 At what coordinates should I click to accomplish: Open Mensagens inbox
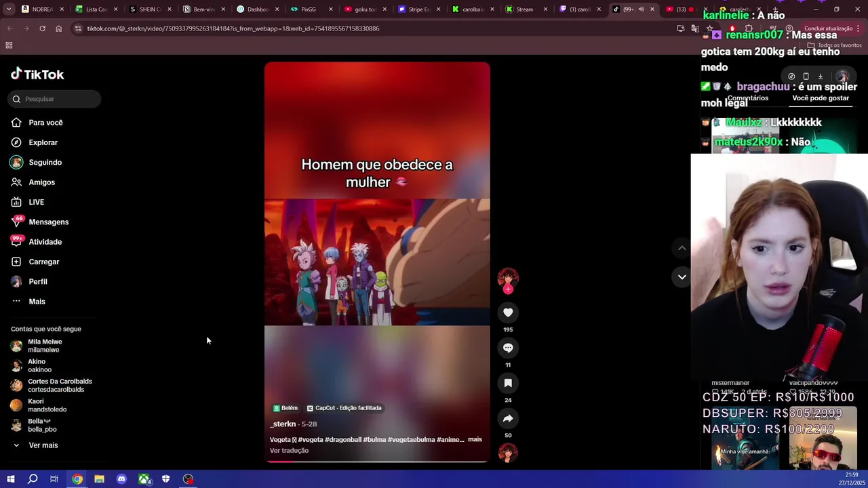[x=49, y=222]
